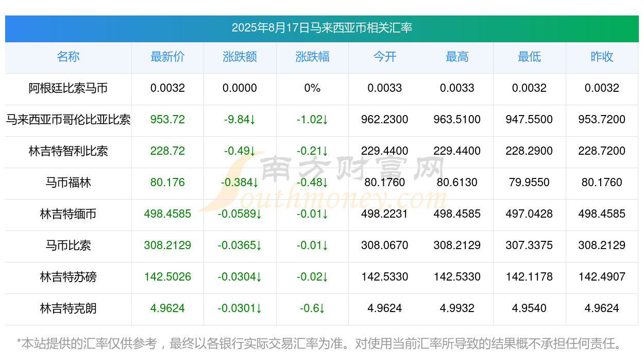The image size is (644, 360).
Task: Click change percent -0.21↓
Action: pyautogui.click(x=312, y=151)
